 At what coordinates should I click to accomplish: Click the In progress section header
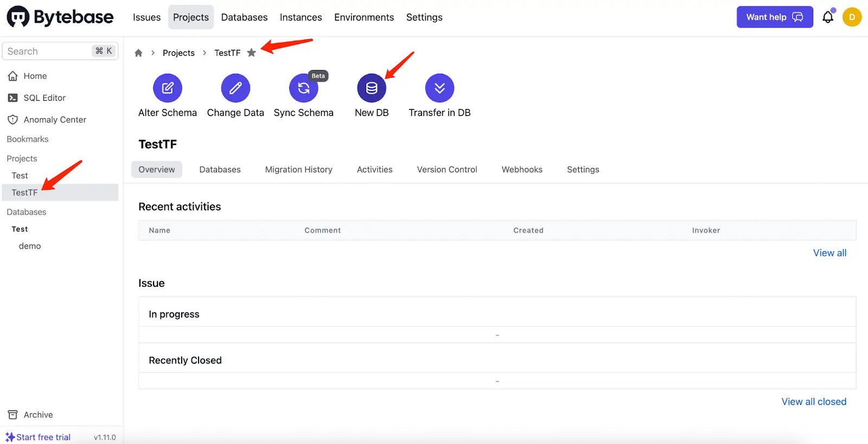(x=174, y=314)
